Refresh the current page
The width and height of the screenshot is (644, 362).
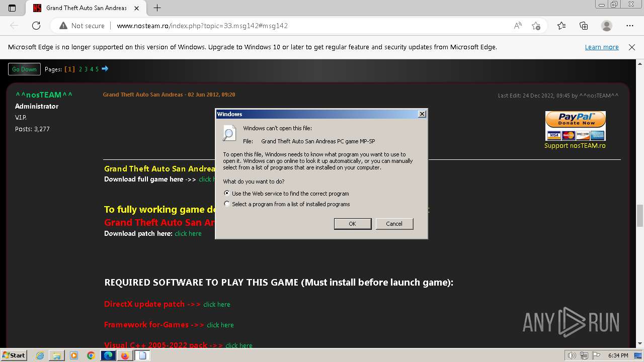36,26
